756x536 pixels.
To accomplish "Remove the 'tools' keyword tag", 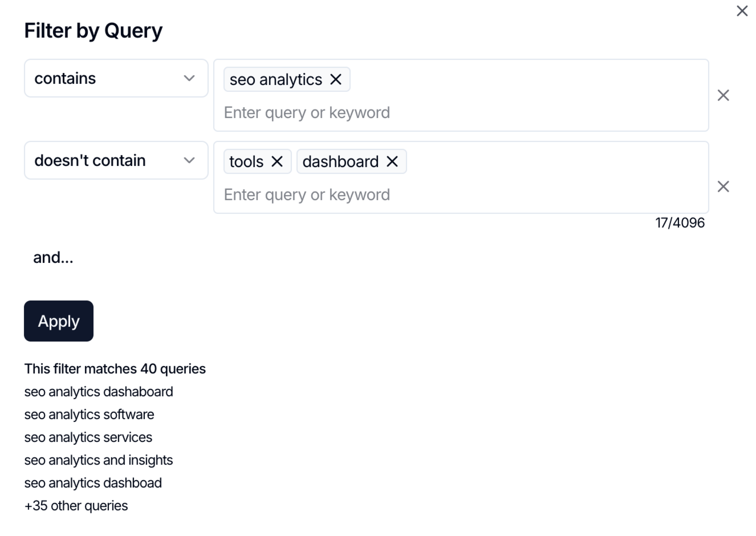I will (277, 162).
